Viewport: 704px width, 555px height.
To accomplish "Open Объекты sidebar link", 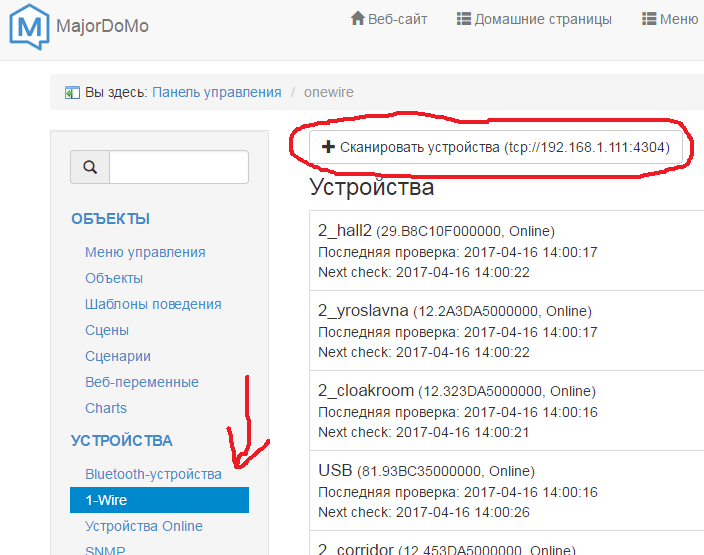I will coord(114,278).
